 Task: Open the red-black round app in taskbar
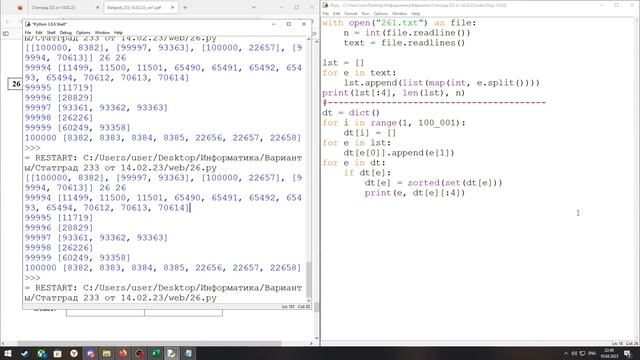point(140,353)
